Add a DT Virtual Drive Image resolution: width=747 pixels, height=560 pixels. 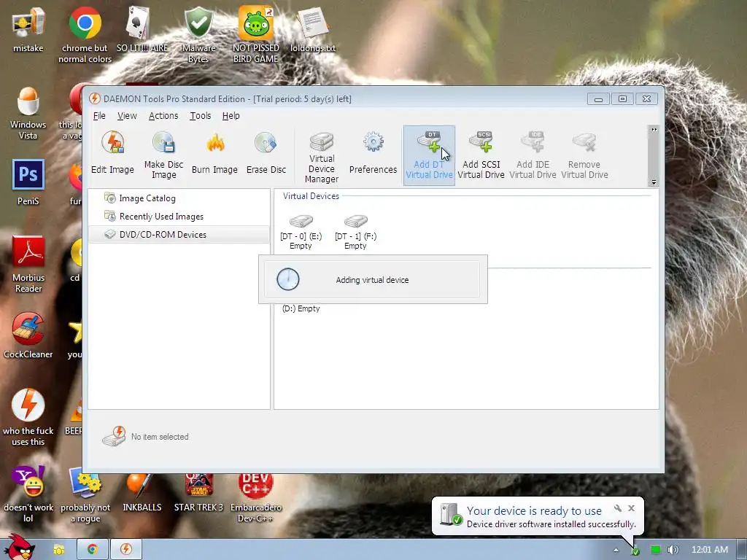point(429,155)
